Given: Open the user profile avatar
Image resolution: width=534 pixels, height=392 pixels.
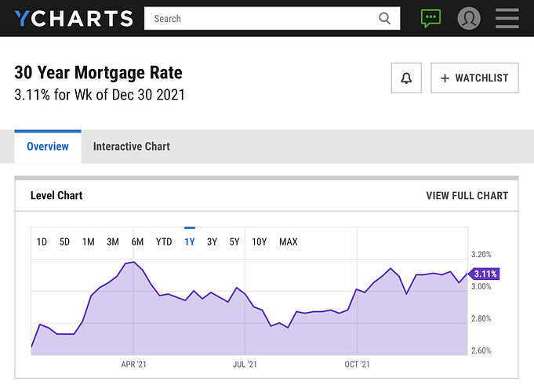Looking at the screenshot, I should (x=469, y=18).
